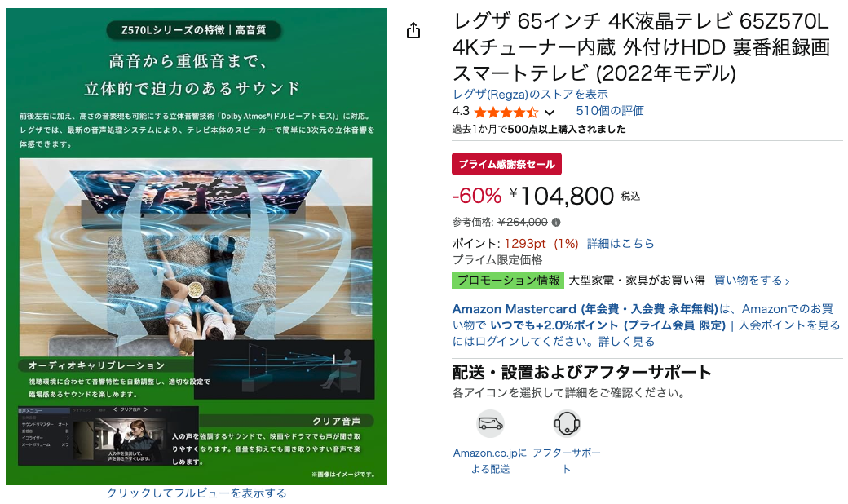Screen dimensions: 848x504
Task: Click the 入会ポイントを見る link text
Action: pos(789,325)
